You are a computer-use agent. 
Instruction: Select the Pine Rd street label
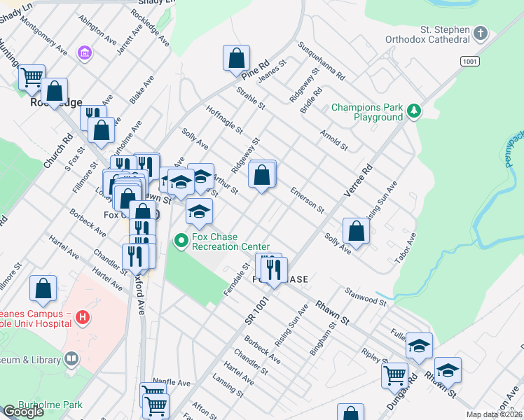pos(255,70)
